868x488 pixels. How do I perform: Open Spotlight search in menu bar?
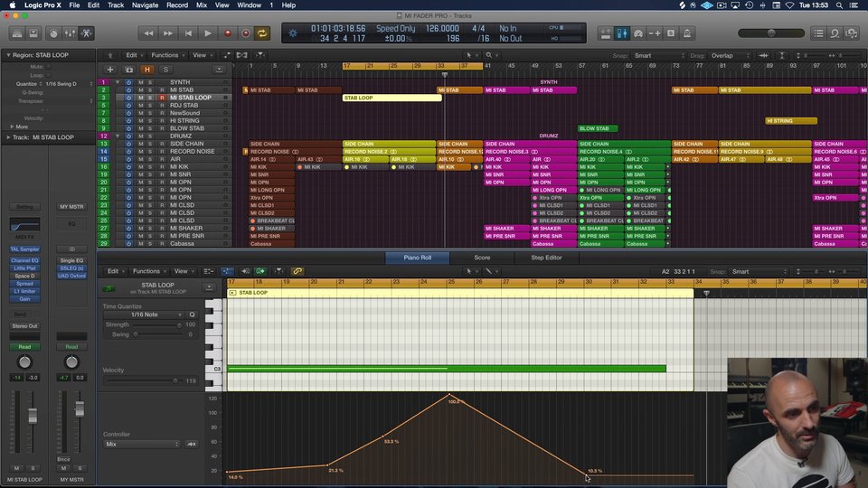[839, 5]
